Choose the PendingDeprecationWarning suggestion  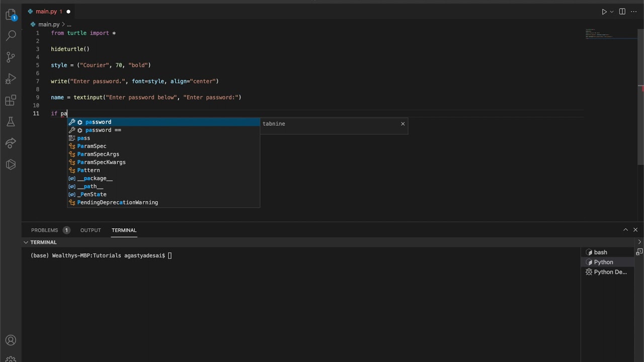pyautogui.click(x=164, y=202)
